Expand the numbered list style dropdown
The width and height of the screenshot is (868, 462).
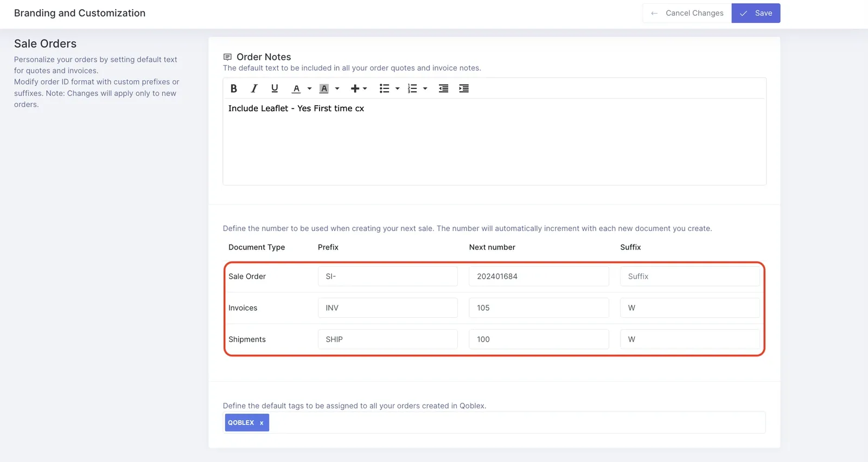pyautogui.click(x=425, y=88)
